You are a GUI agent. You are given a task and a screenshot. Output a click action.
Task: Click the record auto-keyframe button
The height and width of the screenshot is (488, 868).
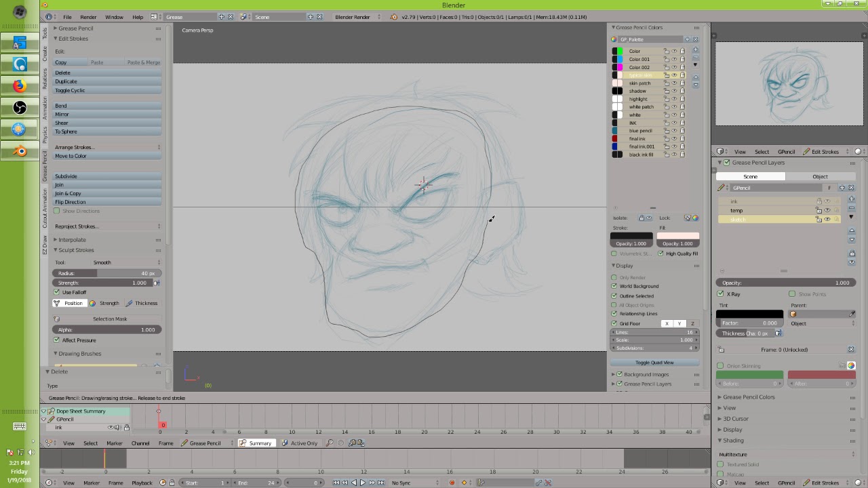(452, 483)
